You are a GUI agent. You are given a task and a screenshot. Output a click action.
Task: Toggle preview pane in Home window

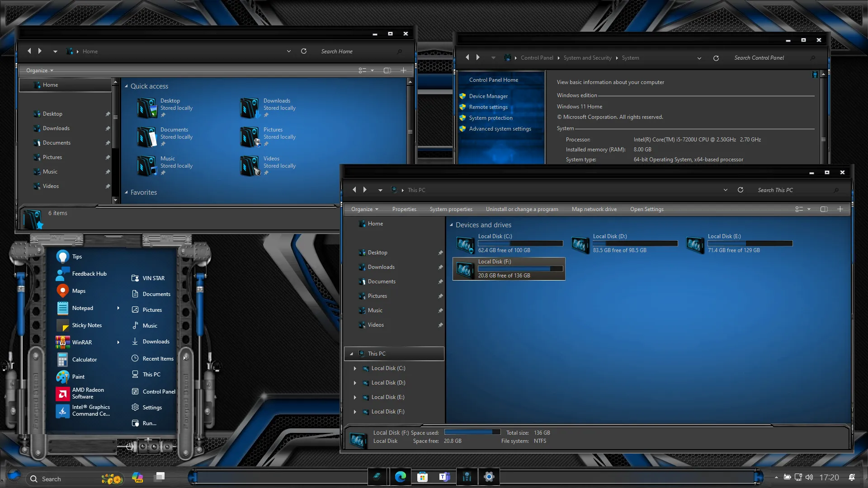point(387,70)
